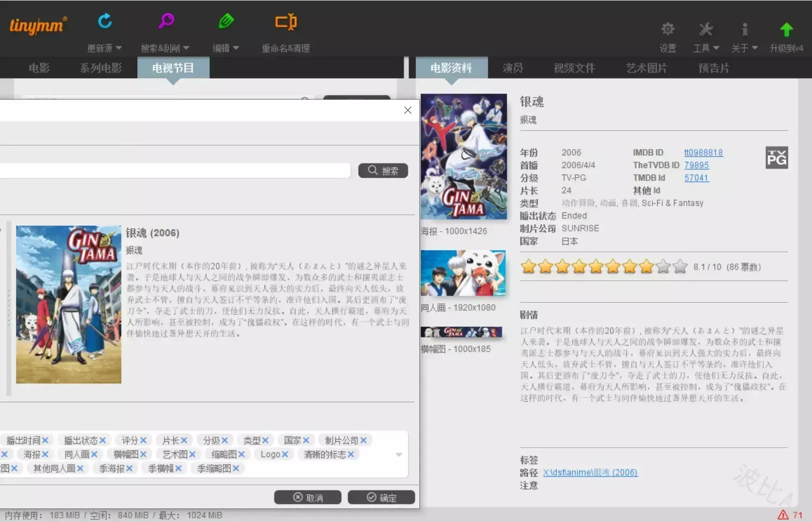Screen dimensions: 812x522
Task: Remove the 横幅图 tag with its X
Action: [x=143, y=454]
